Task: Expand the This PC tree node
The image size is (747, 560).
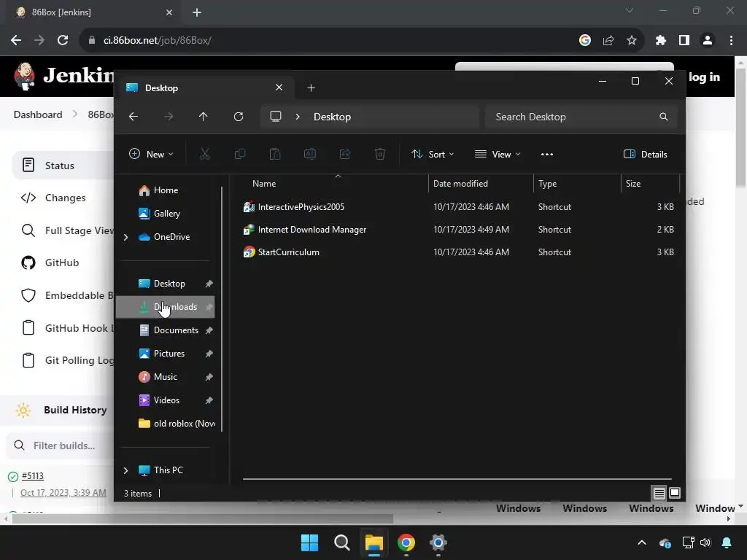Action: pos(125,470)
